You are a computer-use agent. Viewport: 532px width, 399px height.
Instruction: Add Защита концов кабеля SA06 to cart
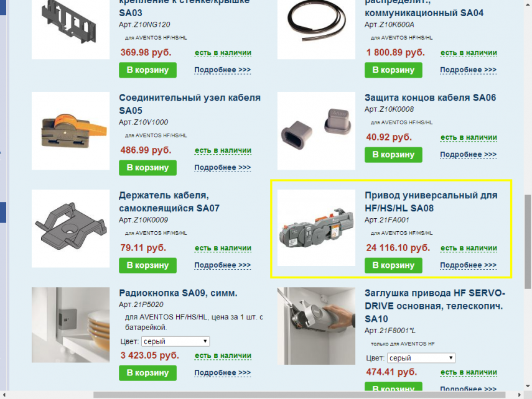393,155
